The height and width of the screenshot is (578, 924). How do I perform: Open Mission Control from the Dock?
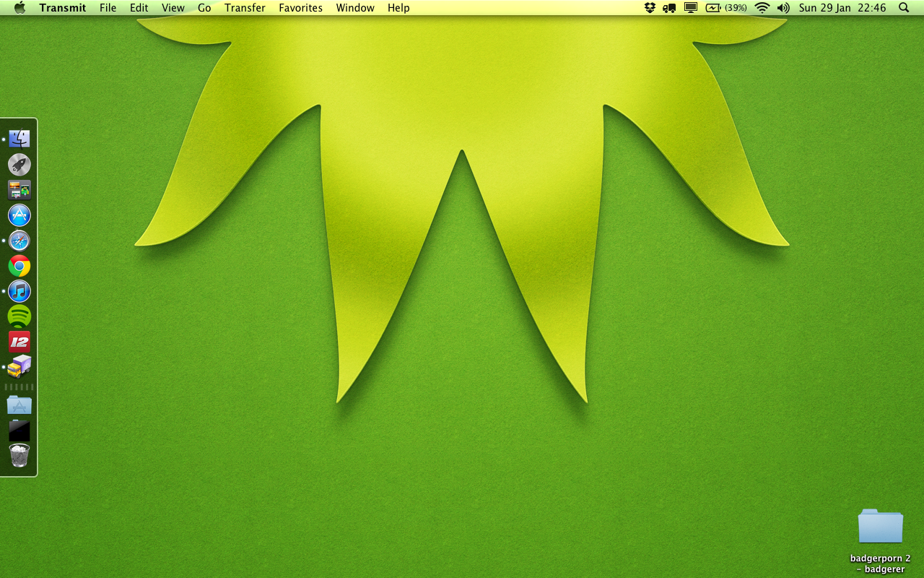tap(19, 190)
